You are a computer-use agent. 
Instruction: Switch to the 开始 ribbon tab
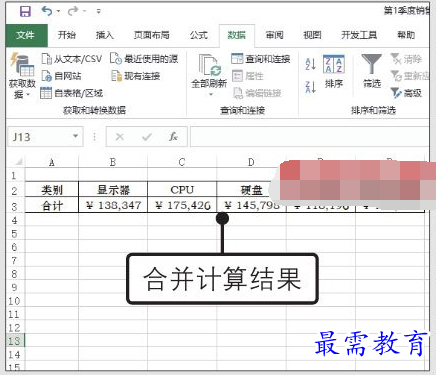point(67,35)
